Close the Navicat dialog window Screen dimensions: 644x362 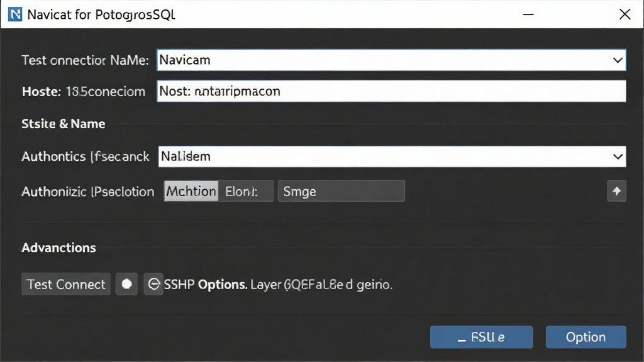click(625, 14)
